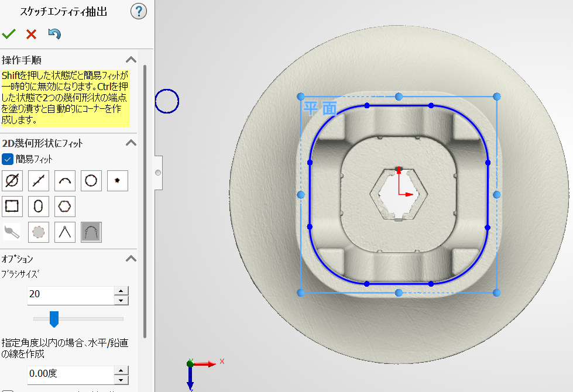
Task: Select the slot shape fit tool
Action: (39, 207)
